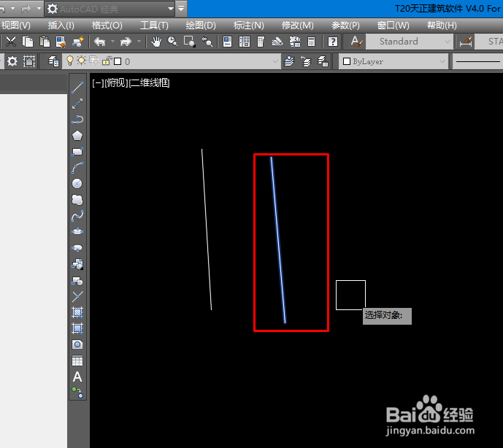The image size is (503, 448).
Task: Toggle layer 0 on/off light bulb
Action: click(x=69, y=61)
